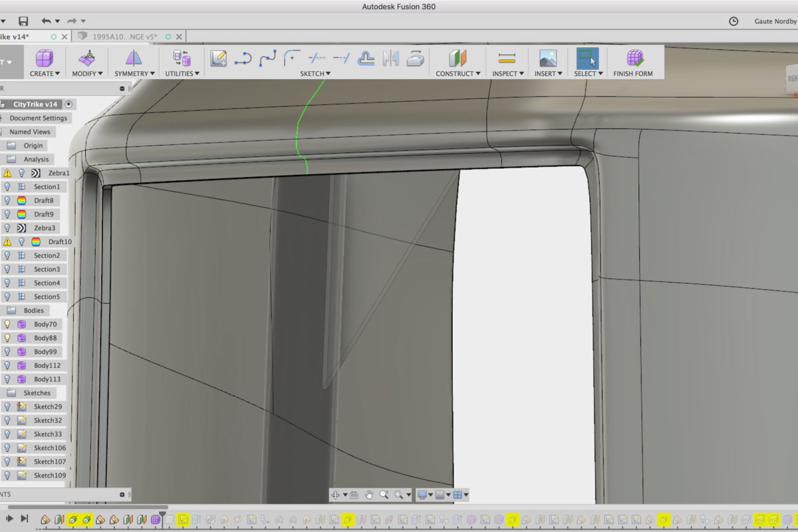Viewport: 798px width, 532px height.
Task: Open the INSPECT dropdown menu
Action: [507, 74]
